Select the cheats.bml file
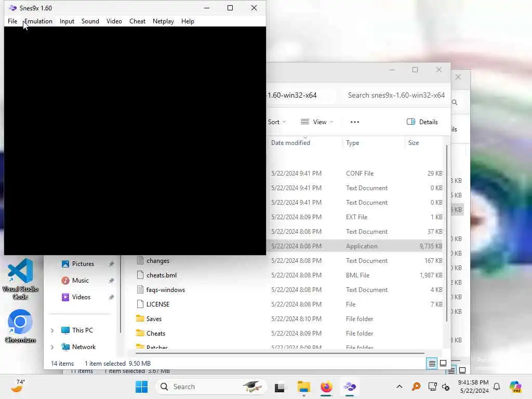The height and width of the screenshot is (399, 532). coord(162,275)
